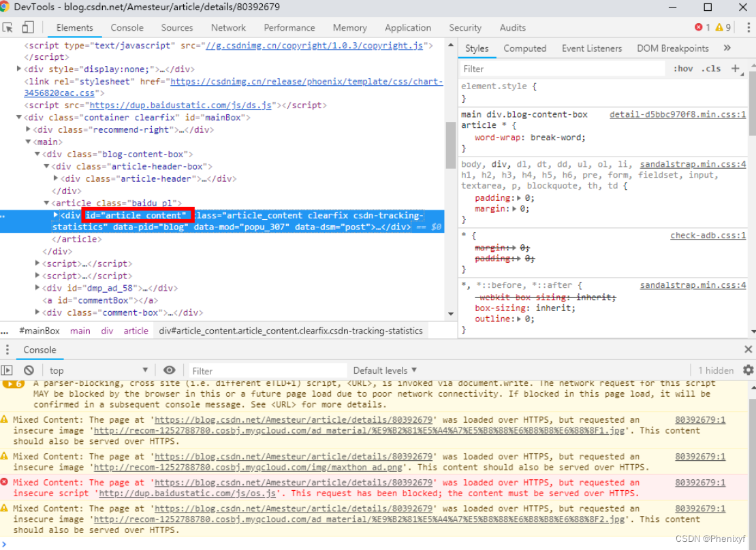Open the top execution context dropdown
756x550 pixels.
coord(98,370)
